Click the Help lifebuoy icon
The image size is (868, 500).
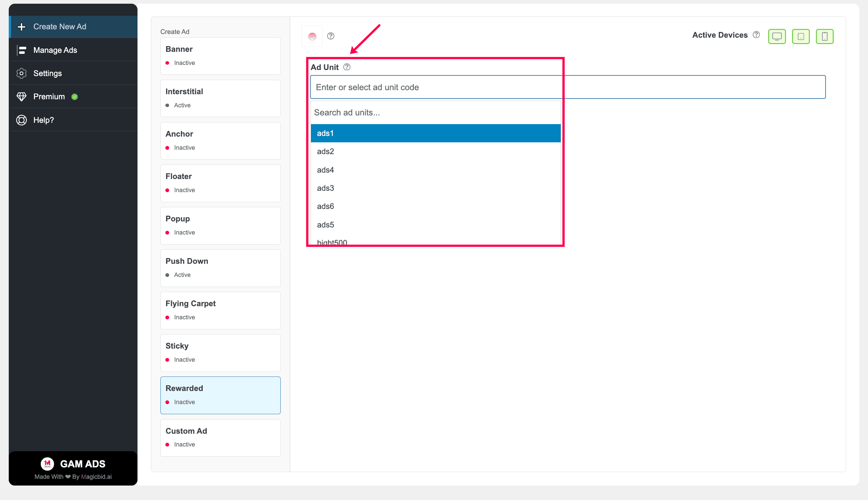pos(21,120)
